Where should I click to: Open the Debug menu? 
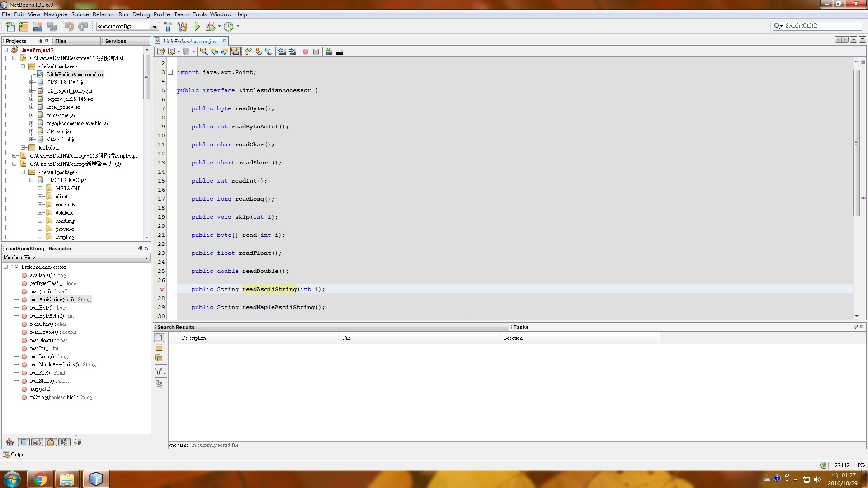141,14
